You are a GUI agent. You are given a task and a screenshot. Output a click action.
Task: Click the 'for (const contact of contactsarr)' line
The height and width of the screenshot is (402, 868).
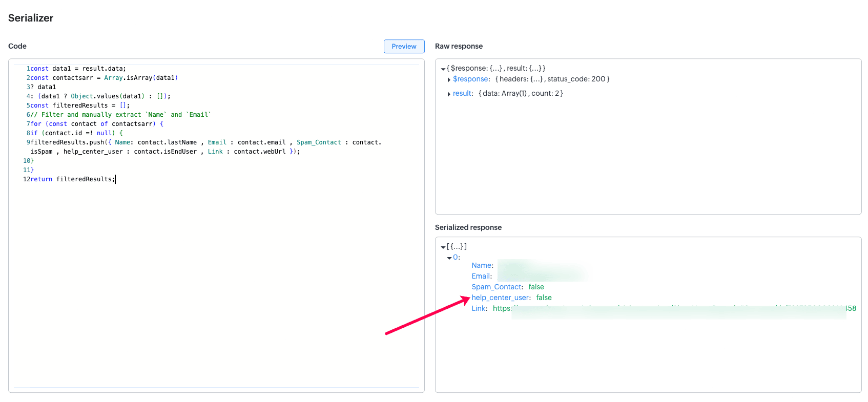(97, 124)
